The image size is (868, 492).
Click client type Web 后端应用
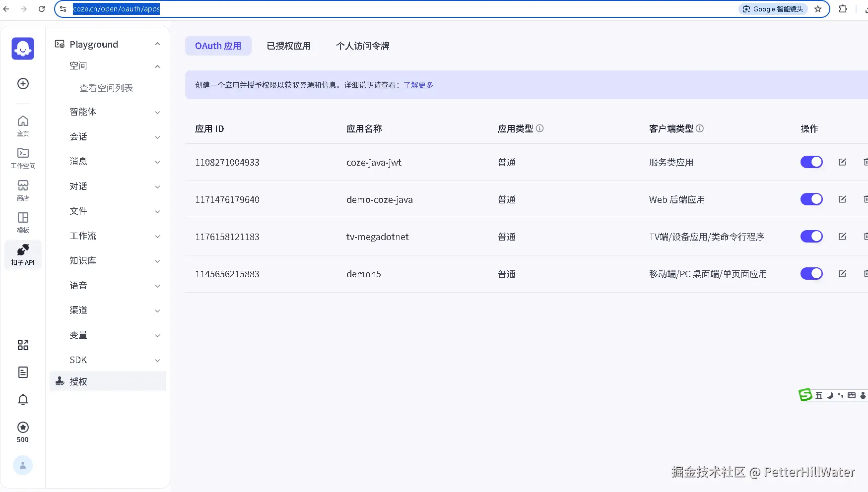point(677,200)
